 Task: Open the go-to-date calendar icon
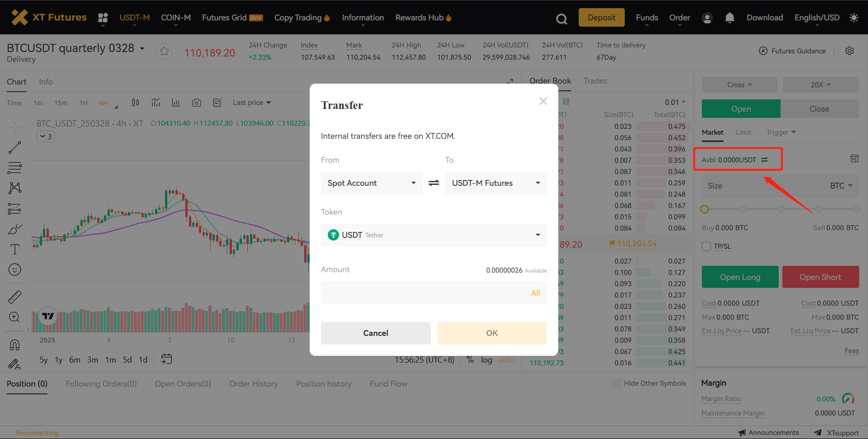166,359
